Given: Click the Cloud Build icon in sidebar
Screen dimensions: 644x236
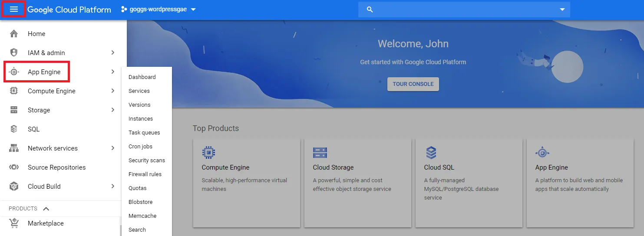Looking at the screenshot, I should tap(14, 187).
